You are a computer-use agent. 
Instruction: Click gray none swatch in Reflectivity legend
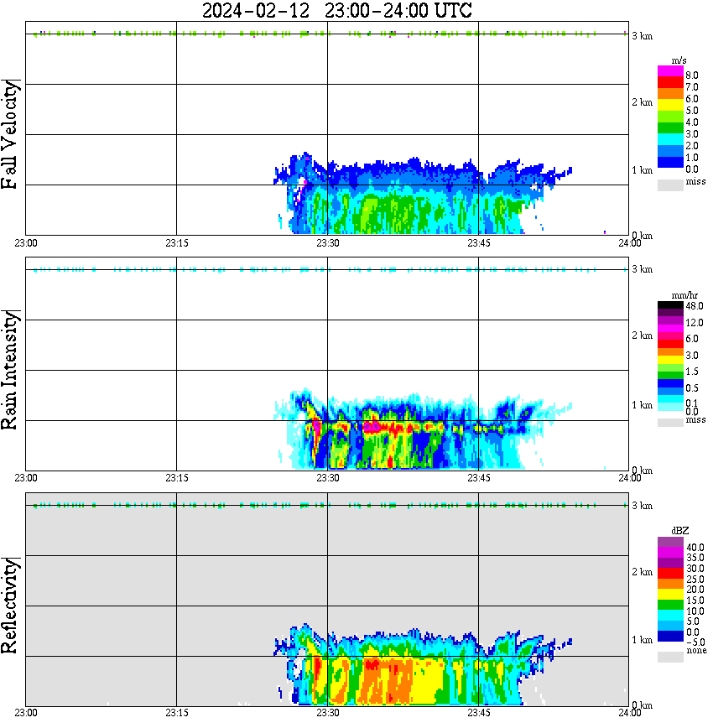[670, 657]
